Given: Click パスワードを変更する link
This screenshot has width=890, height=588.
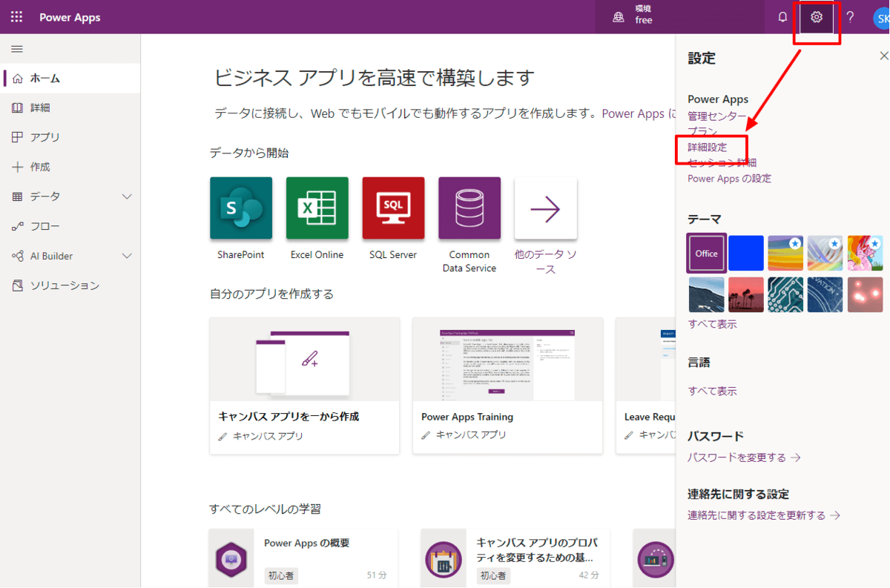Looking at the screenshot, I should [744, 457].
